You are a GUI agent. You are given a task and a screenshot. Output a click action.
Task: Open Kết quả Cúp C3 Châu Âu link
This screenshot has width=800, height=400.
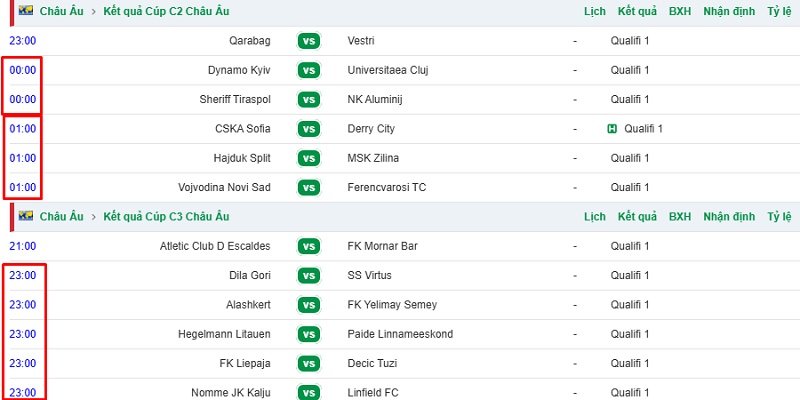166,216
